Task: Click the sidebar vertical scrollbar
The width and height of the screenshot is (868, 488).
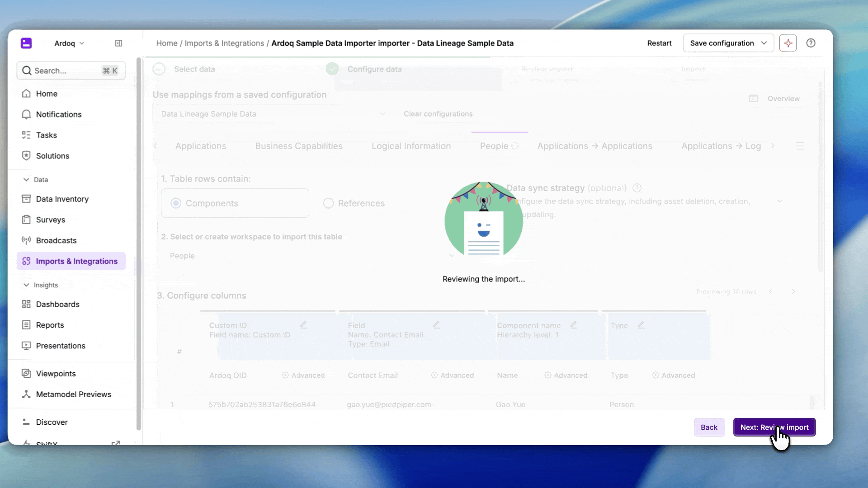Action: 139,244
